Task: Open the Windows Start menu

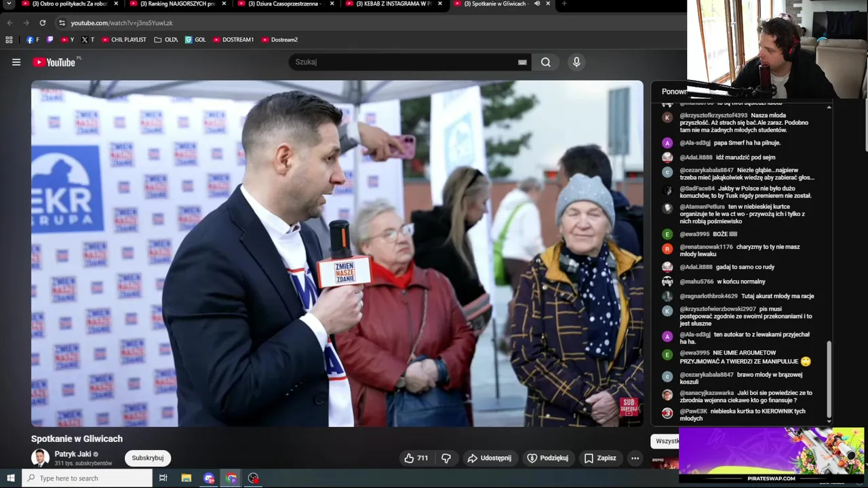Action: click(10, 479)
